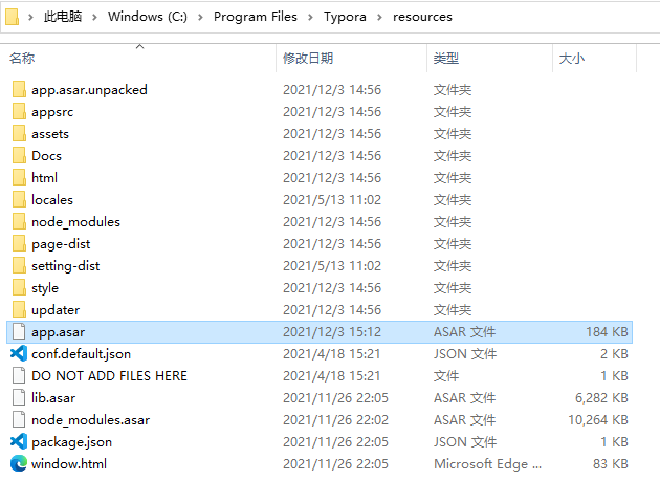Select the conf.default.json file name

point(81,354)
